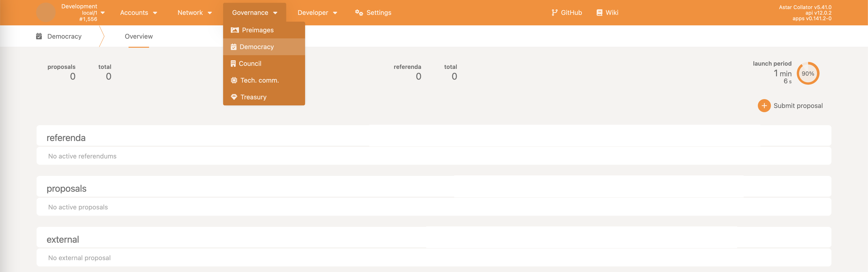This screenshot has width=868, height=272.
Task: Switch to the Overview tab
Action: 139,36
